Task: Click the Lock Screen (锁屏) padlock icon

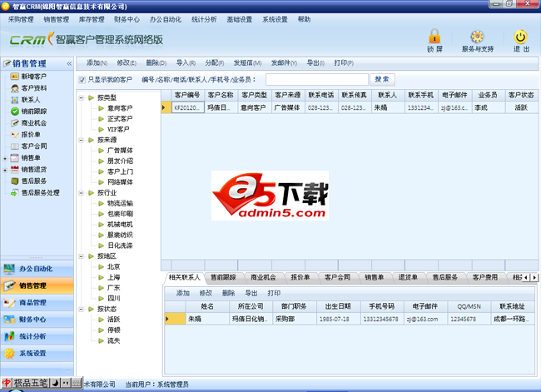Action: click(434, 37)
